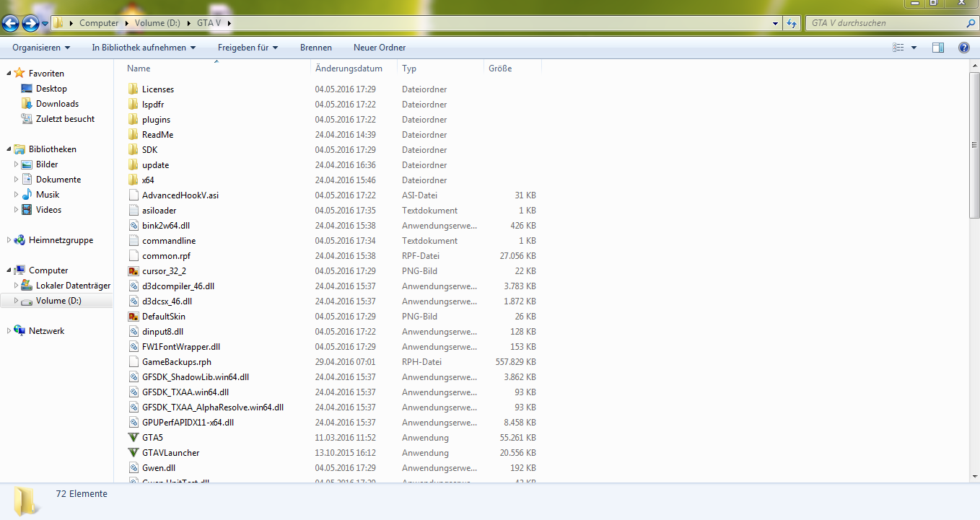Open 'In Bibliothek aufnehmen' menu

[x=144, y=48]
